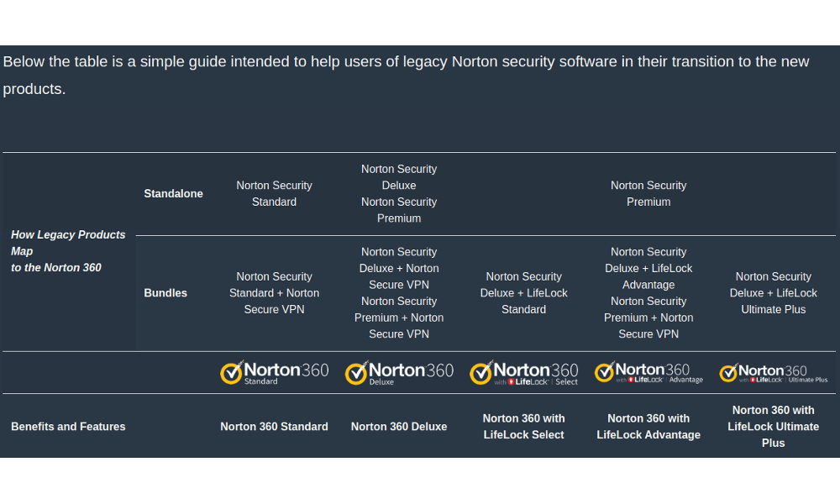The image size is (840, 504).
Task: Click the standalone cell reading only "Norton Security Premium"
Action: 648,193
